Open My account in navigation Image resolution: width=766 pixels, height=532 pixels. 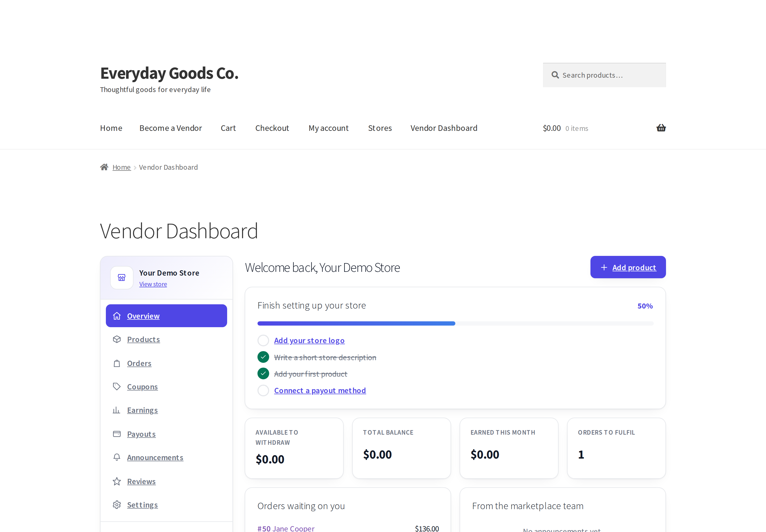(x=329, y=128)
